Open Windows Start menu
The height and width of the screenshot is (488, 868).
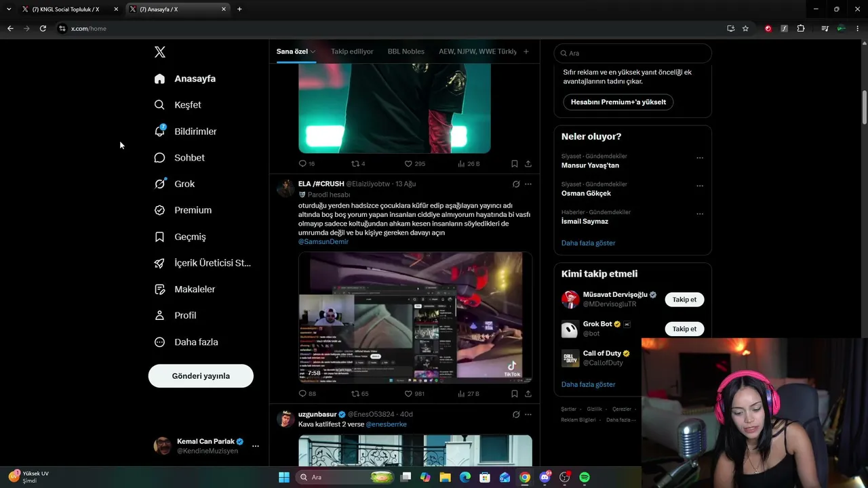[284, 477]
